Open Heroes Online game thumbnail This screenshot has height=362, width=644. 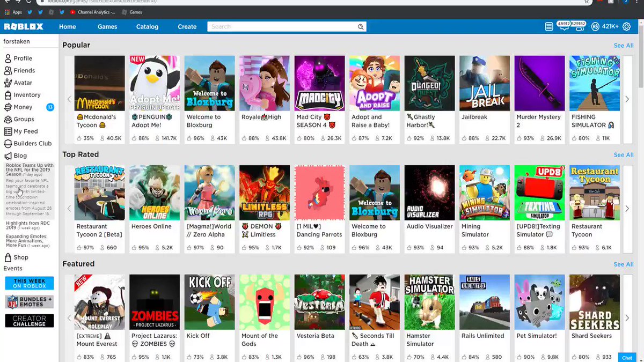click(155, 193)
